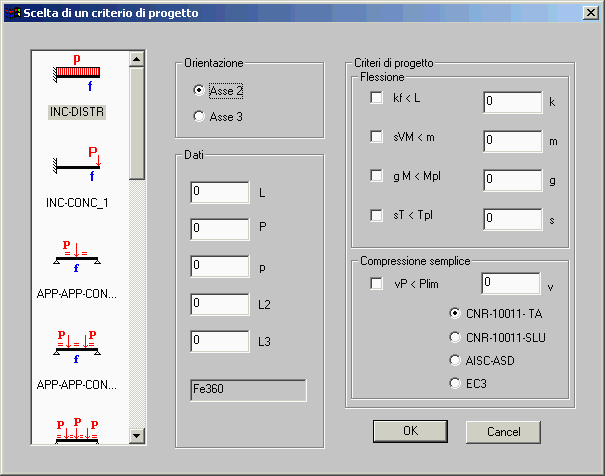Screen dimensions: 605x476
Task: Pick the supported beam icon with single central load
Action: (x=76, y=258)
